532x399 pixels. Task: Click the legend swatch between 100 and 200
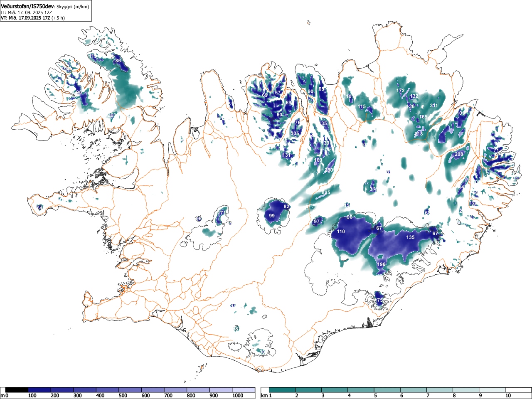(x=39, y=389)
